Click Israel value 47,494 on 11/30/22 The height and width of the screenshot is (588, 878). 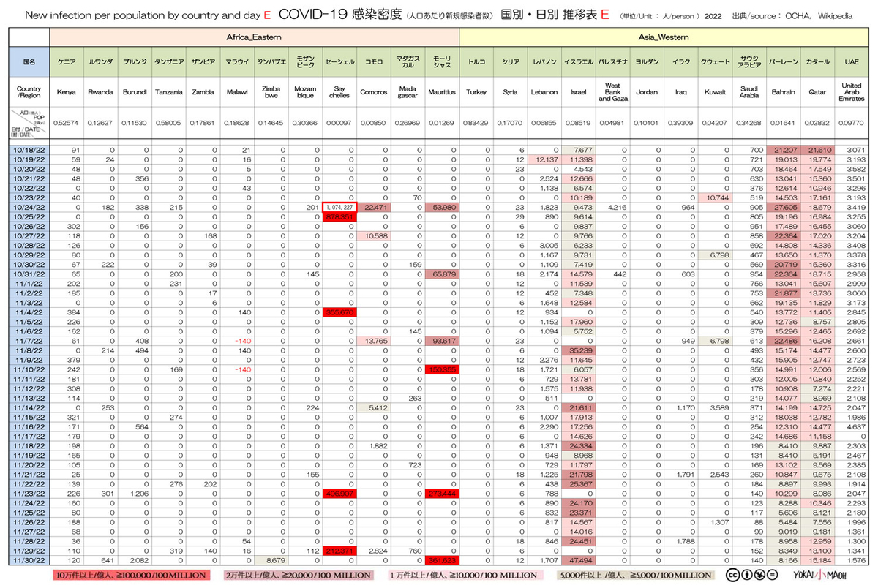coord(578,559)
